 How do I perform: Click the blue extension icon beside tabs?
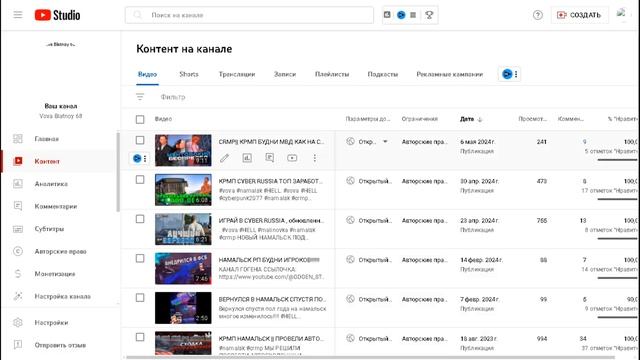coord(507,74)
